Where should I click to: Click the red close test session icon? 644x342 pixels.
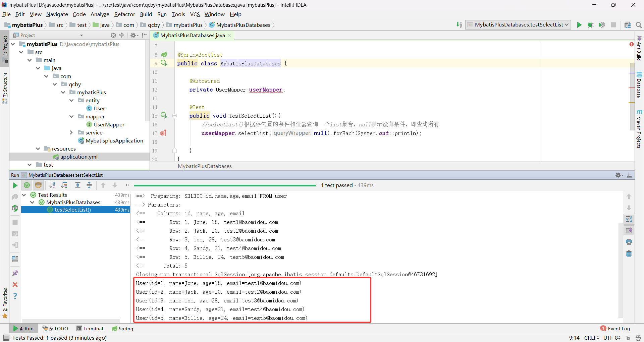pos(15,285)
